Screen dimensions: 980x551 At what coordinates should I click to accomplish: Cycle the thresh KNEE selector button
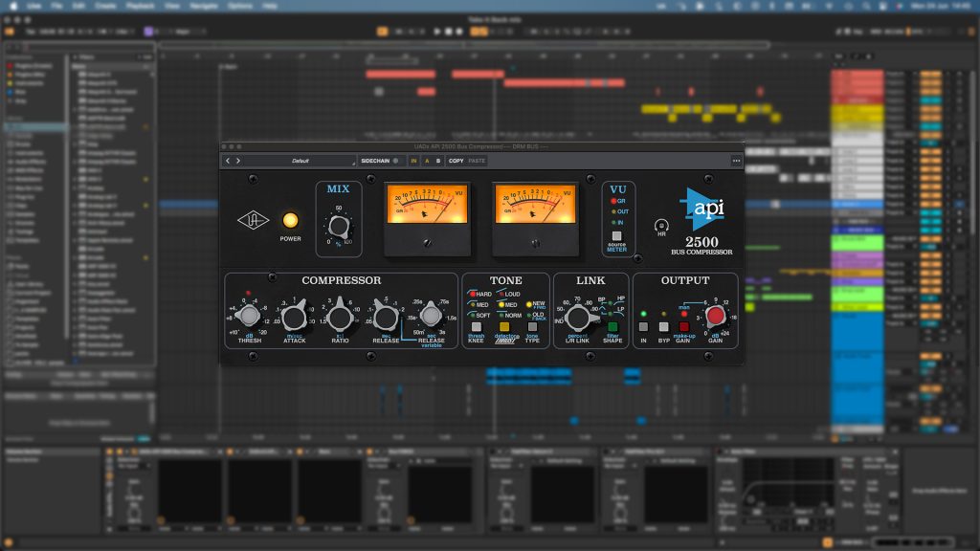pyautogui.click(x=476, y=326)
